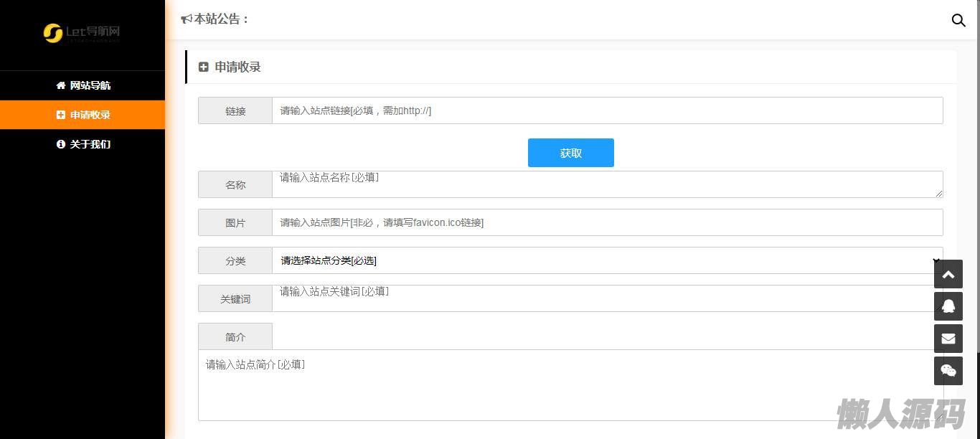Click the scroll-to-top arrow icon

(x=948, y=274)
